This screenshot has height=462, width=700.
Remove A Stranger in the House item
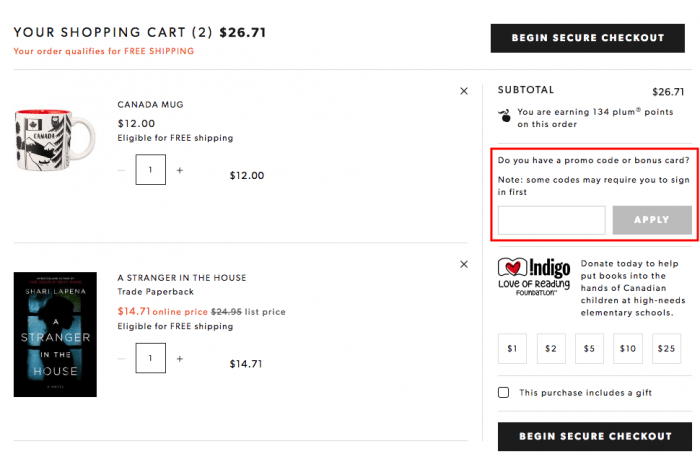tap(464, 264)
